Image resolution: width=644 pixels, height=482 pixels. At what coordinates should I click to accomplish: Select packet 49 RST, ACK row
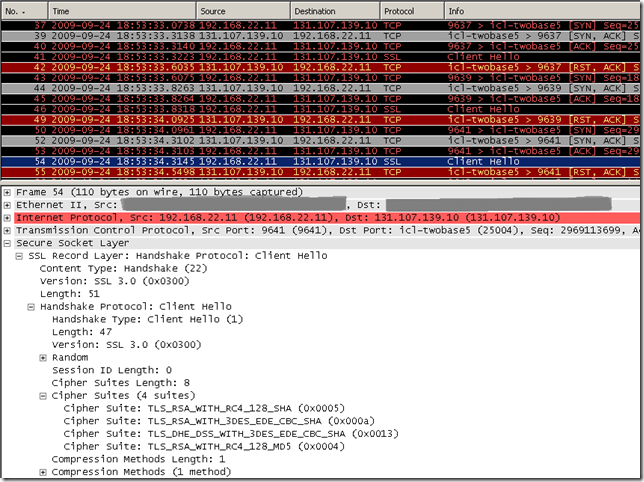coord(320,119)
